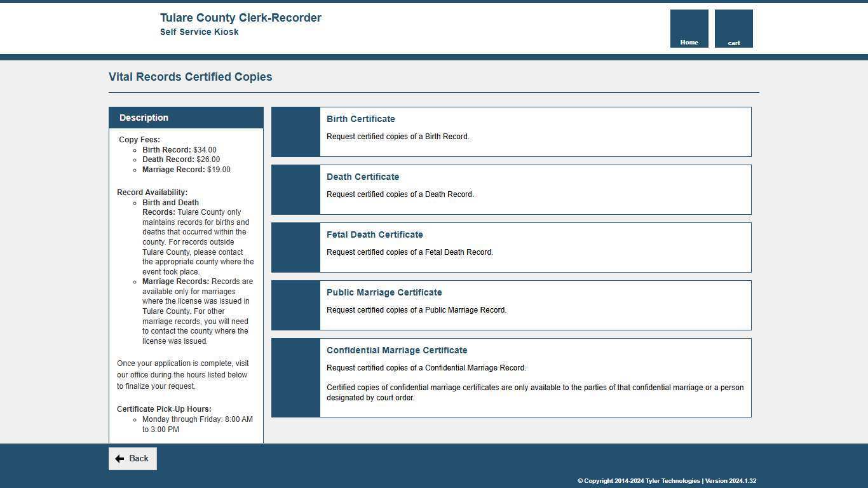Click the Description panel header

coord(186,118)
